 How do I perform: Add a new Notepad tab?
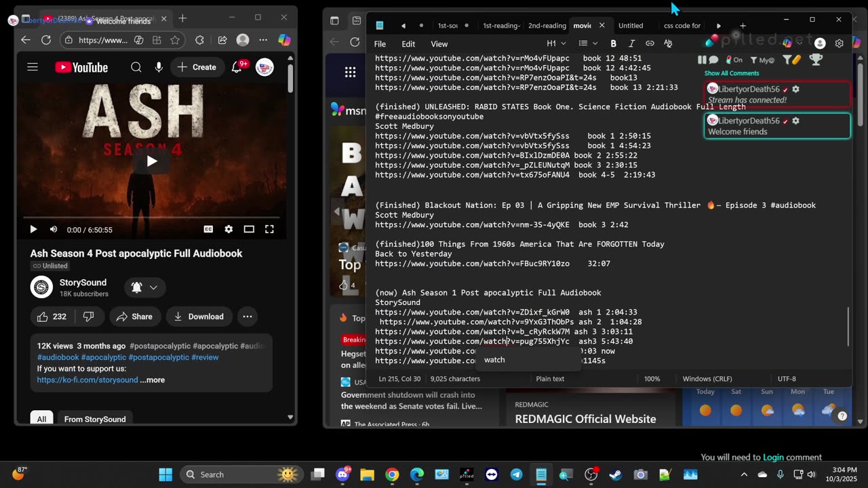743,26
